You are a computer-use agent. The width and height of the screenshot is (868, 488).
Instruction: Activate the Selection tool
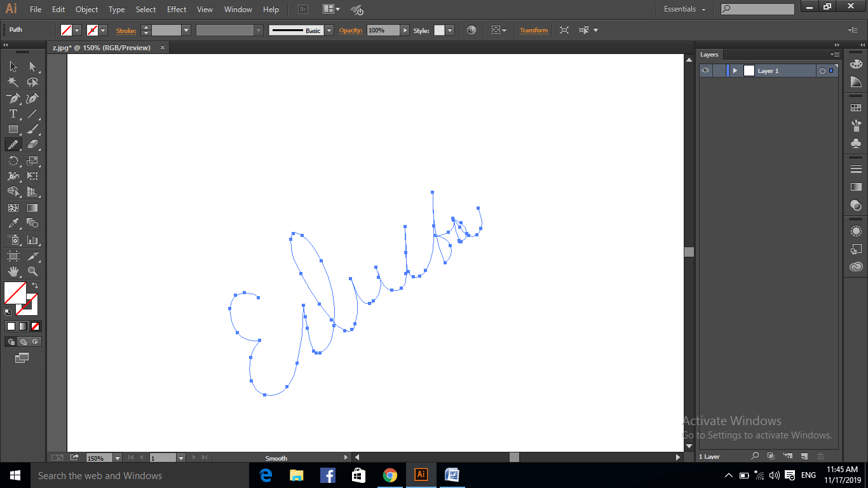coord(13,65)
